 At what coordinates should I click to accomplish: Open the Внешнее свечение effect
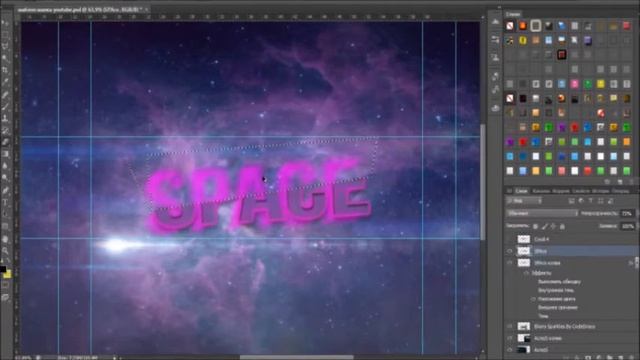(x=558, y=307)
